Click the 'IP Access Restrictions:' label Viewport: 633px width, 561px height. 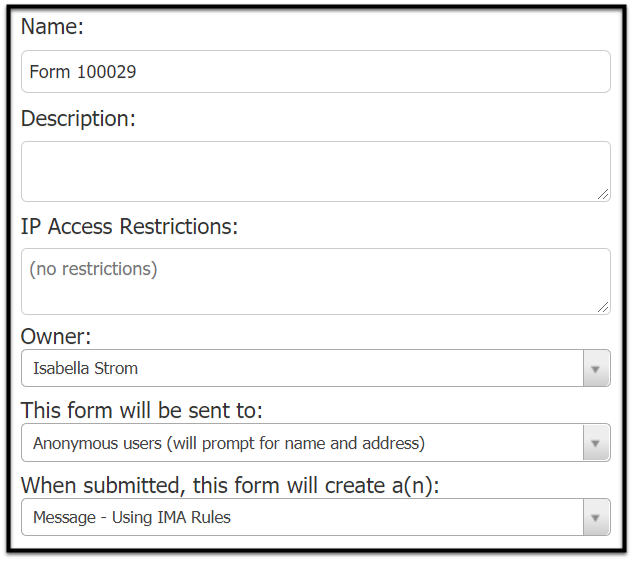129,226
